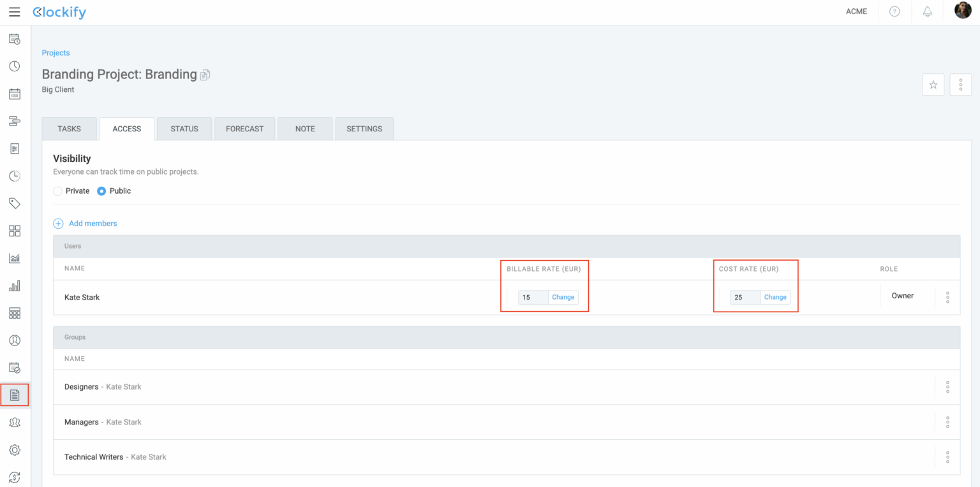Open the user profile avatar

(962, 11)
